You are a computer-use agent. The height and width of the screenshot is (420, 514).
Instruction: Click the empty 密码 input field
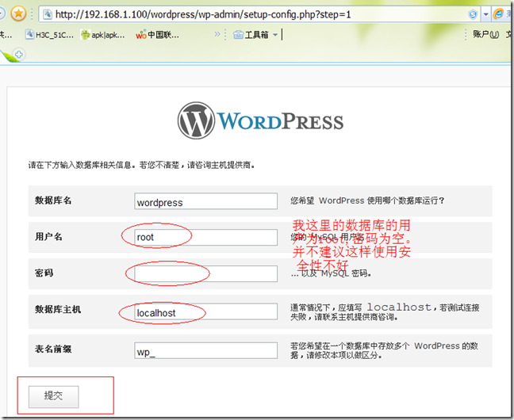click(206, 273)
